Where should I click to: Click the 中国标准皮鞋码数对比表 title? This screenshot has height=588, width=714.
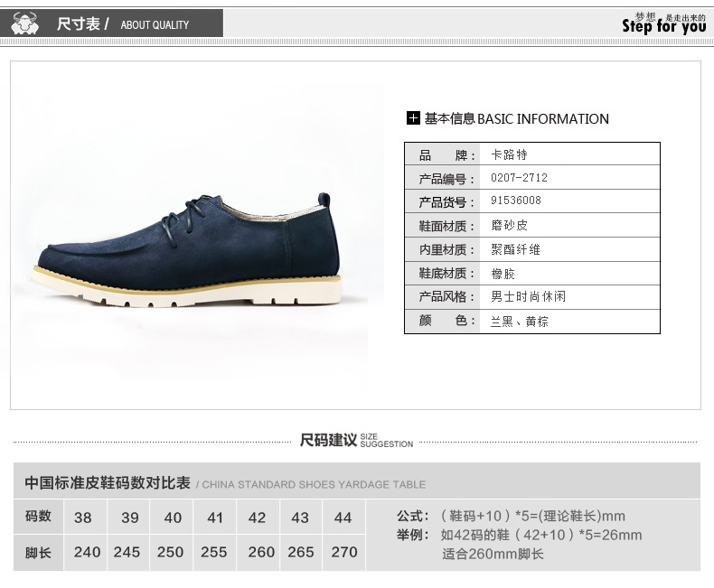tap(108, 483)
